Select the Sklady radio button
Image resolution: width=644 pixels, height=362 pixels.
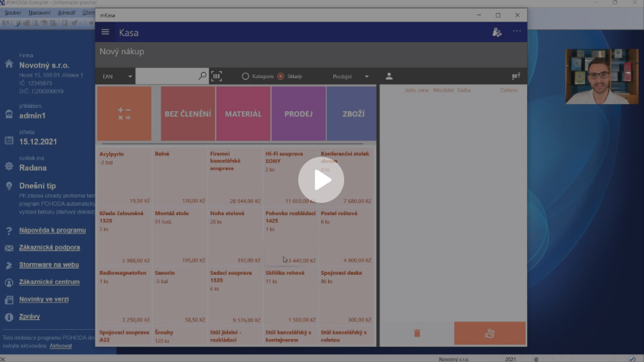pos(281,76)
